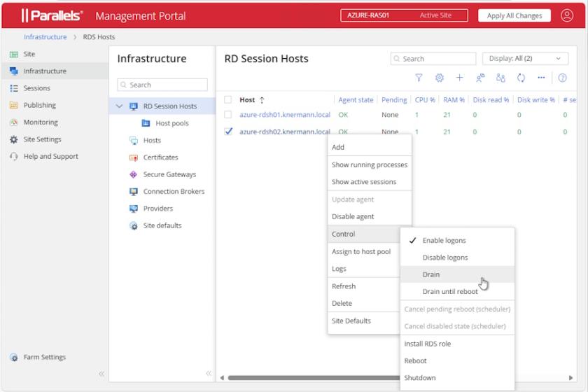Click the Site icon in left sidebar
This screenshot has height=392, width=588.
point(13,54)
